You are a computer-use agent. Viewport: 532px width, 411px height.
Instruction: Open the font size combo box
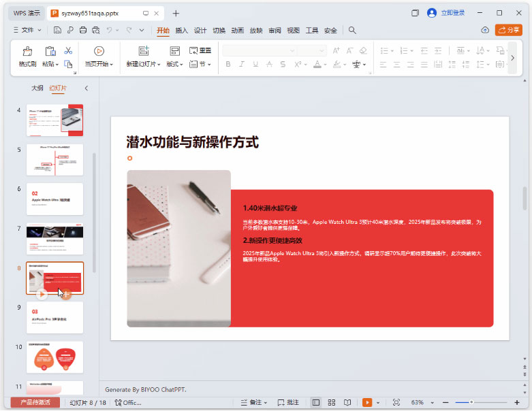click(311, 51)
